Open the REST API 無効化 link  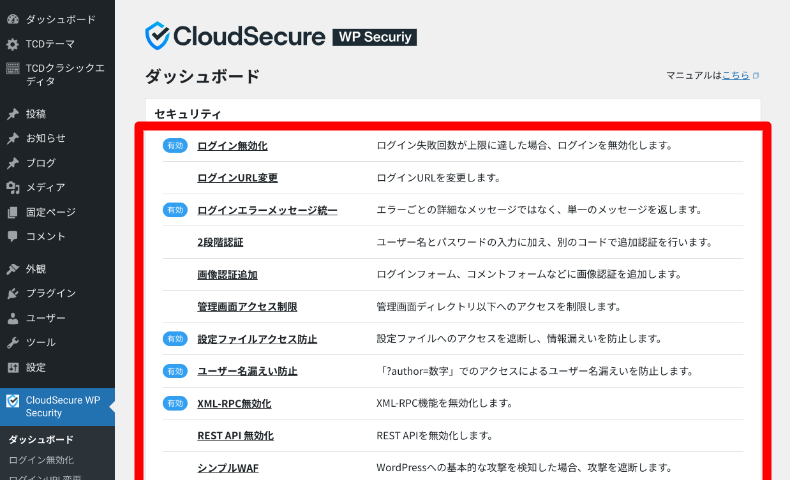click(235, 436)
